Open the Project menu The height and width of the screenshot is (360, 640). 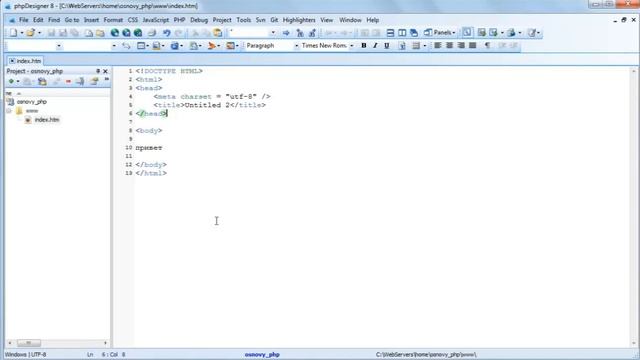point(222,20)
